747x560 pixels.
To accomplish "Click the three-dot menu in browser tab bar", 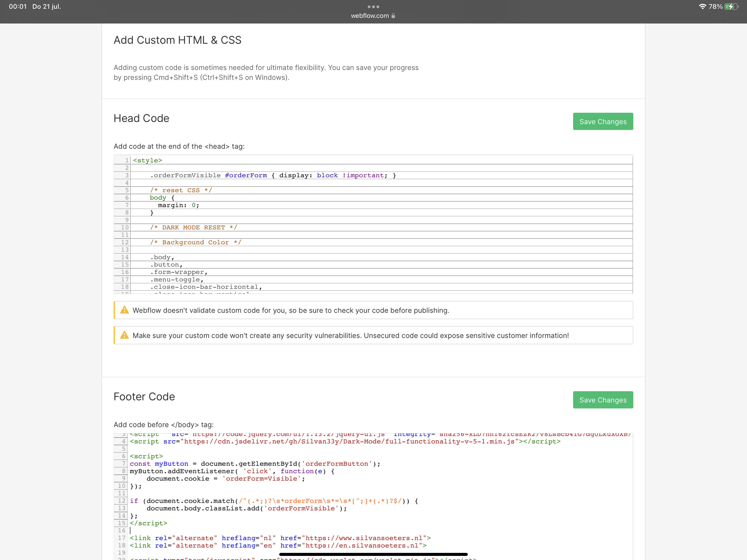I will 373,6.
